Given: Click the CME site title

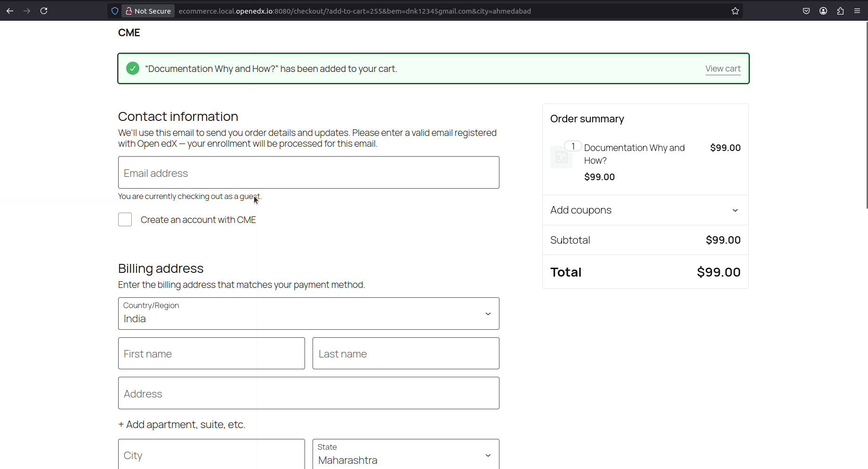Looking at the screenshot, I should (x=129, y=32).
